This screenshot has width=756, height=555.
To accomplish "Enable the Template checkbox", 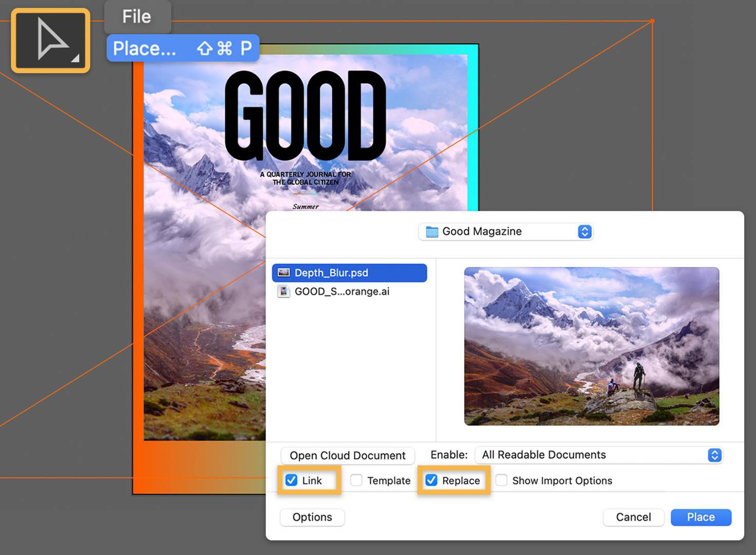I will (356, 480).
